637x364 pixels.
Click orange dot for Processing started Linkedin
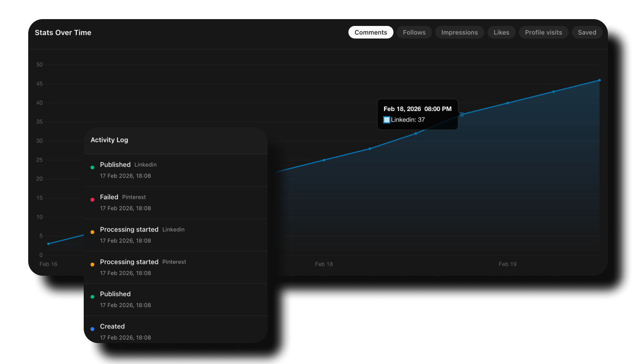[92, 232]
